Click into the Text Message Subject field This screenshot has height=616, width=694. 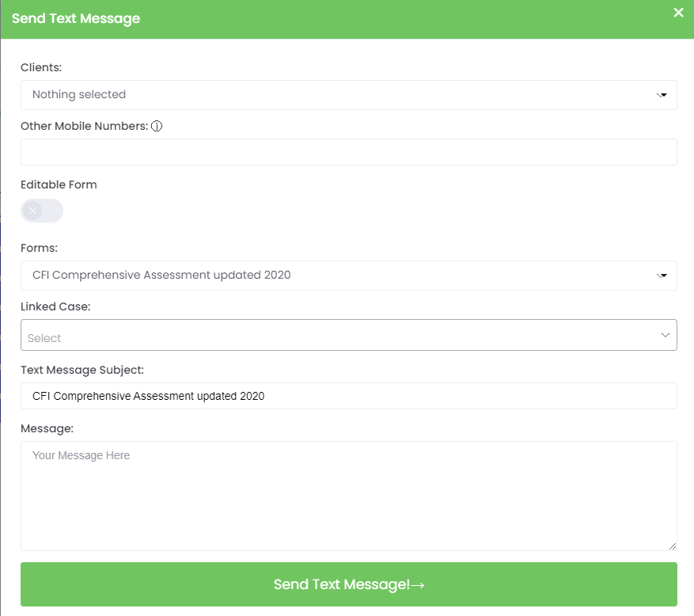[348, 396]
